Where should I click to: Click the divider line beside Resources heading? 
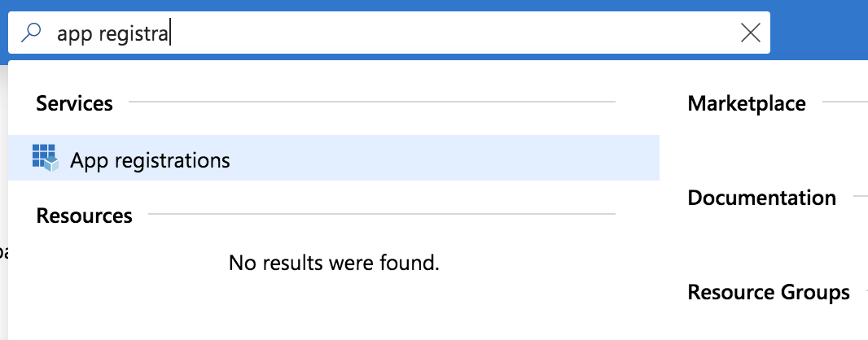click(381, 215)
